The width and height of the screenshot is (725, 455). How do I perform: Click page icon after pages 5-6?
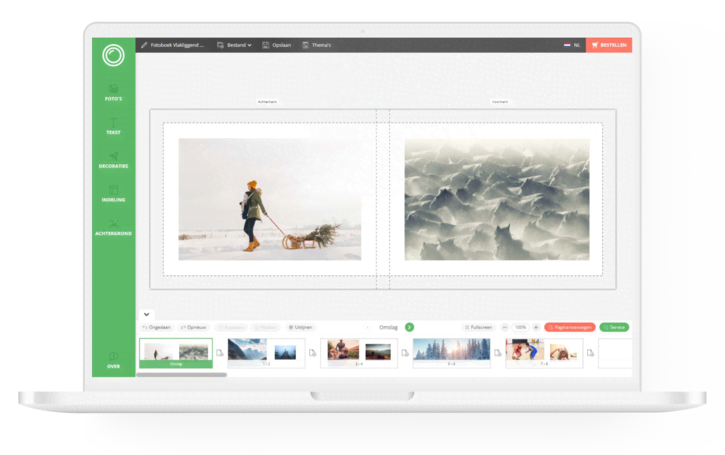click(498, 353)
